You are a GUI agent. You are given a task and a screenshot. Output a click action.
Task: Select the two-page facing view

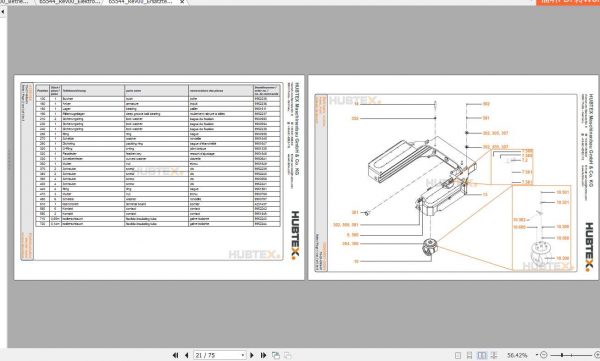(x=482, y=355)
